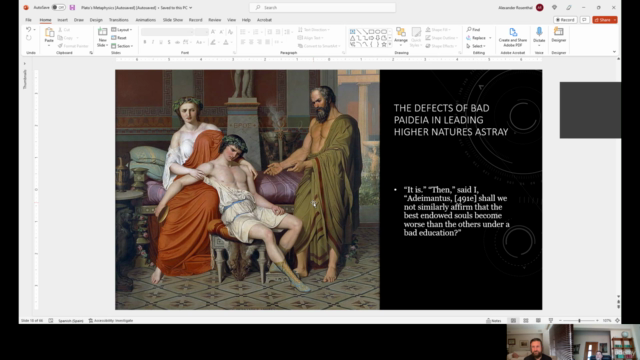Screen dimensions: 640x360
Task: Open the Select dropdown in Editing
Action: tap(476, 46)
